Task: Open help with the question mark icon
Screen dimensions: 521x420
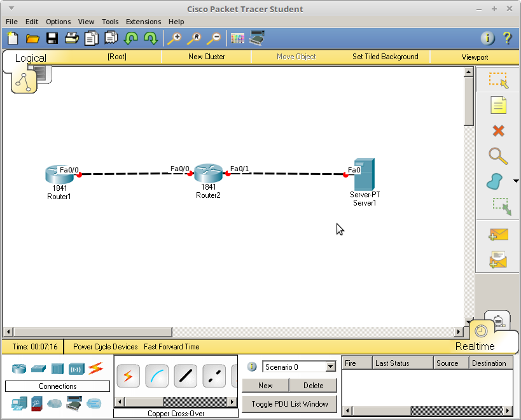Action: [507, 38]
